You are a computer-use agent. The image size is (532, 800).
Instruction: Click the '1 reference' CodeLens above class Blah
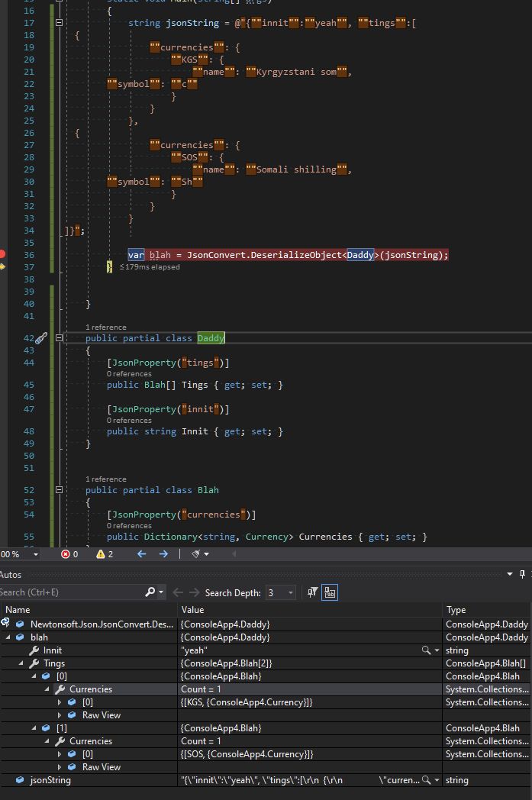coord(105,479)
